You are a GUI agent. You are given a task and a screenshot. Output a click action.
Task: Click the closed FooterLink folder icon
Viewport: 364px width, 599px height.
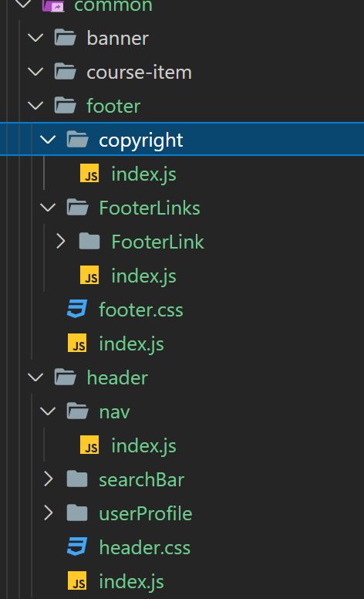89,242
